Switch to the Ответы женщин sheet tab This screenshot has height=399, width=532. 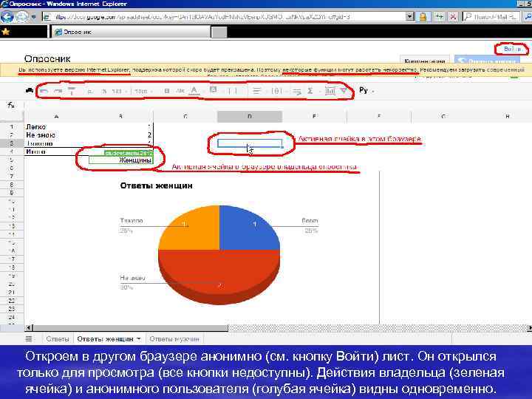click(105, 339)
